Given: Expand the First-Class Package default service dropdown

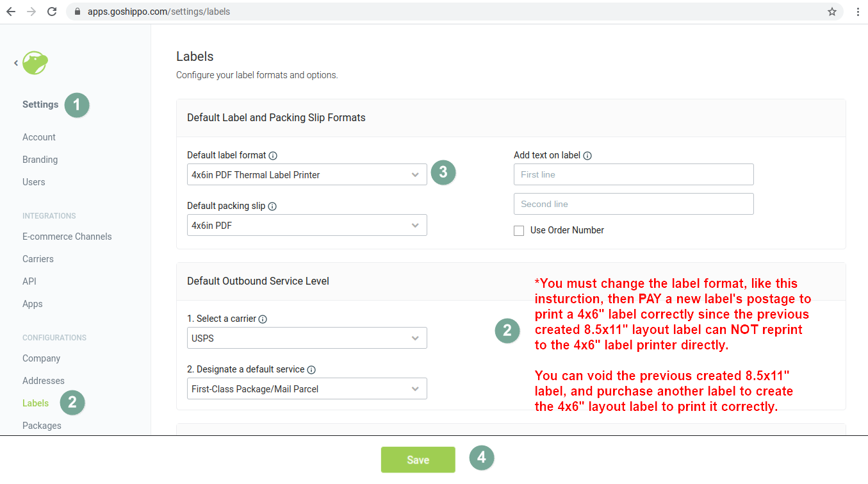Looking at the screenshot, I should pos(307,389).
